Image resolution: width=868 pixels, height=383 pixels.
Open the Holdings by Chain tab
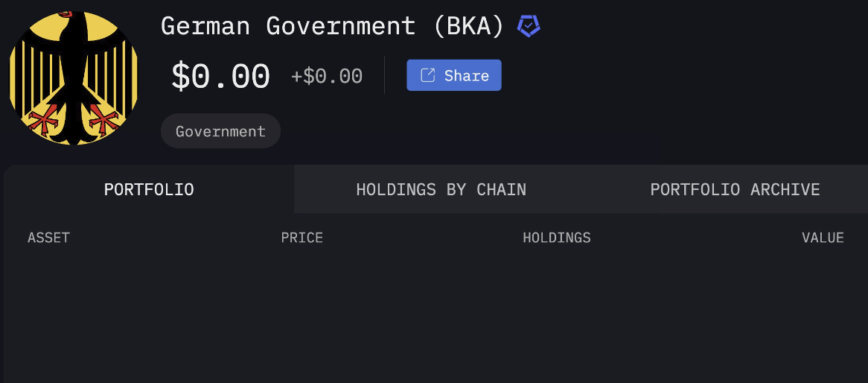(x=441, y=189)
